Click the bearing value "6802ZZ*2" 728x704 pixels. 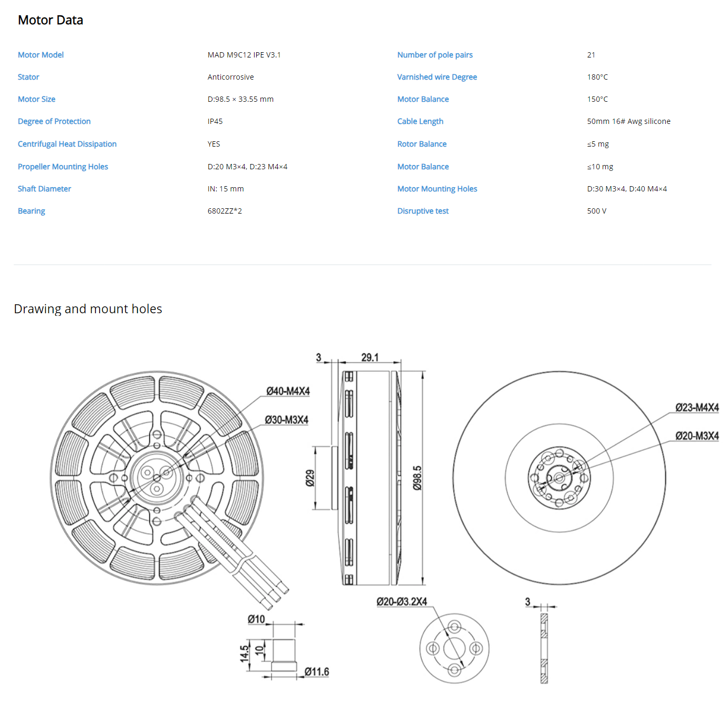tap(225, 211)
